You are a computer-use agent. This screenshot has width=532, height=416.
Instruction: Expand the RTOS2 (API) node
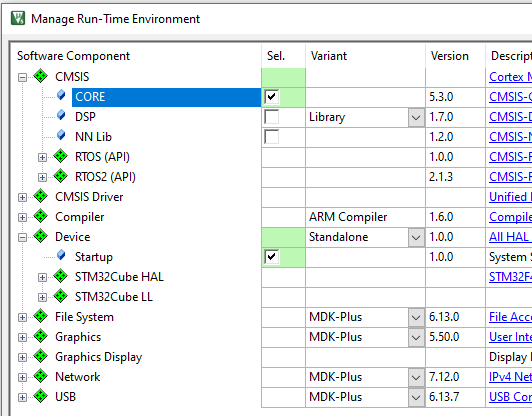[42, 177]
